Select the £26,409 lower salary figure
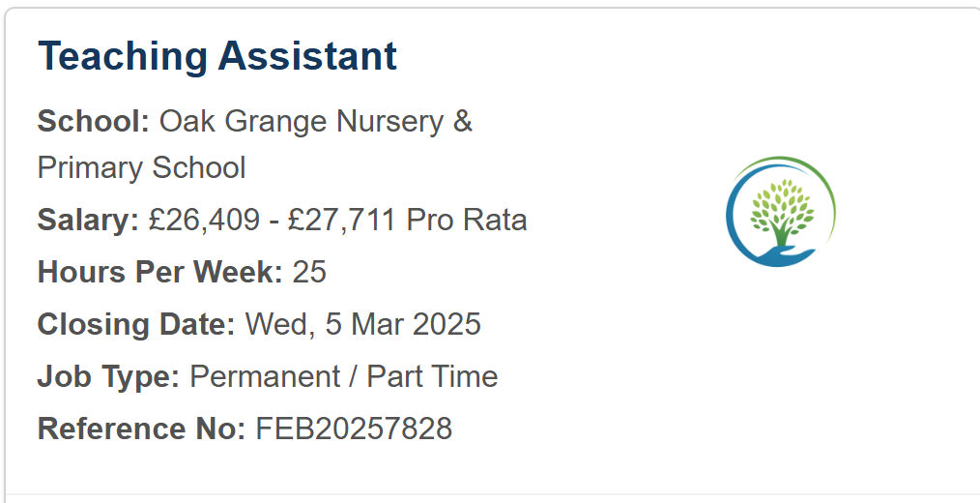The height and width of the screenshot is (503, 980). [x=204, y=221]
